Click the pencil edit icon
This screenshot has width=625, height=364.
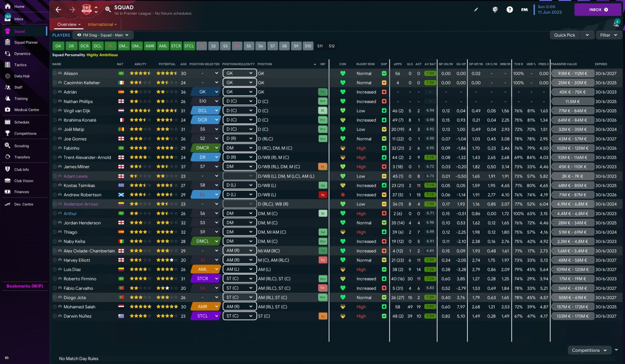(477, 9)
